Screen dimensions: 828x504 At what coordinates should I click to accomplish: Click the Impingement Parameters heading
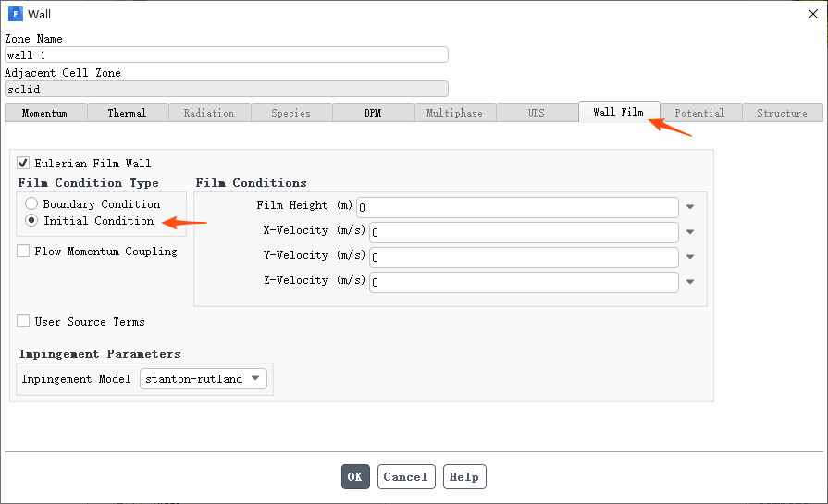pyautogui.click(x=100, y=353)
